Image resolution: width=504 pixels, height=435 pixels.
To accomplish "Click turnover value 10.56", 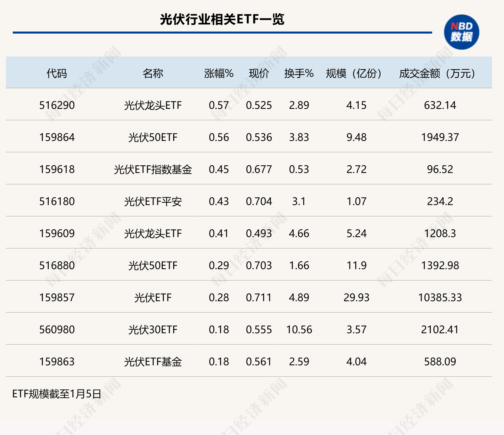I will [299, 330].
